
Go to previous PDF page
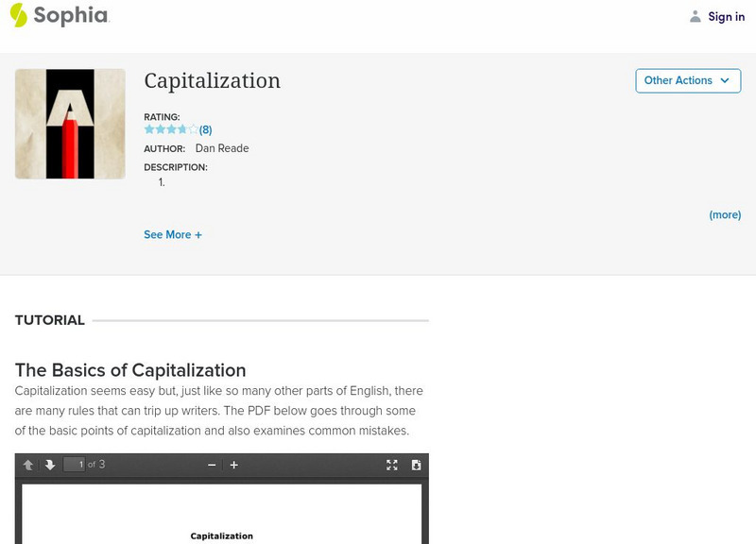[28, 465]
